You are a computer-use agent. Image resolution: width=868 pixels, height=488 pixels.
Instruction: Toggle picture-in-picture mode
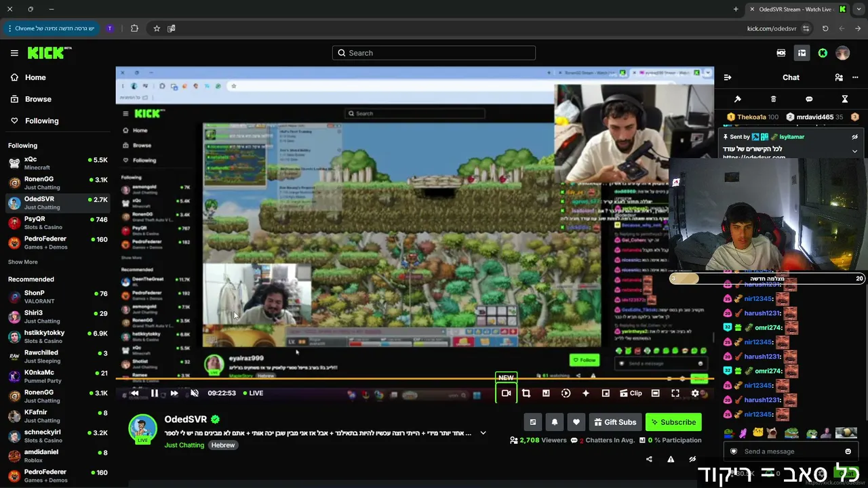click(606, 393)
